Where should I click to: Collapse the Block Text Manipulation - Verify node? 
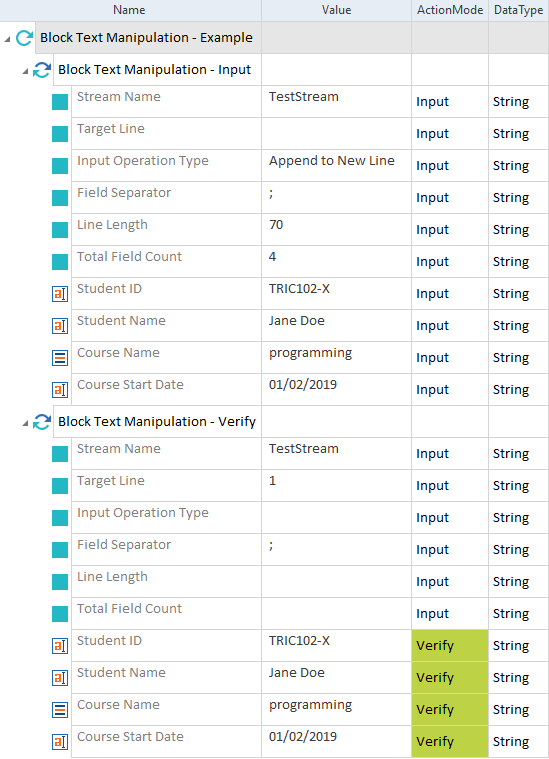pyautogui.click(x=25, y=424)
